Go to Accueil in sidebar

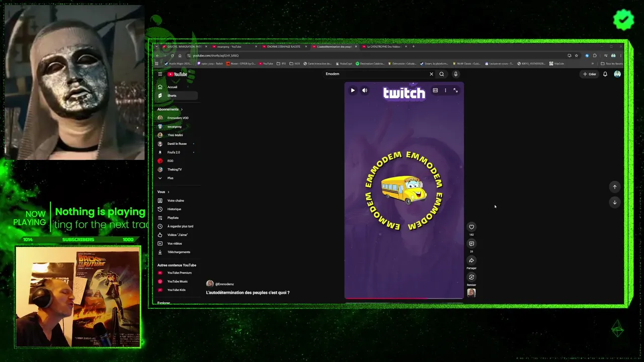177,87
